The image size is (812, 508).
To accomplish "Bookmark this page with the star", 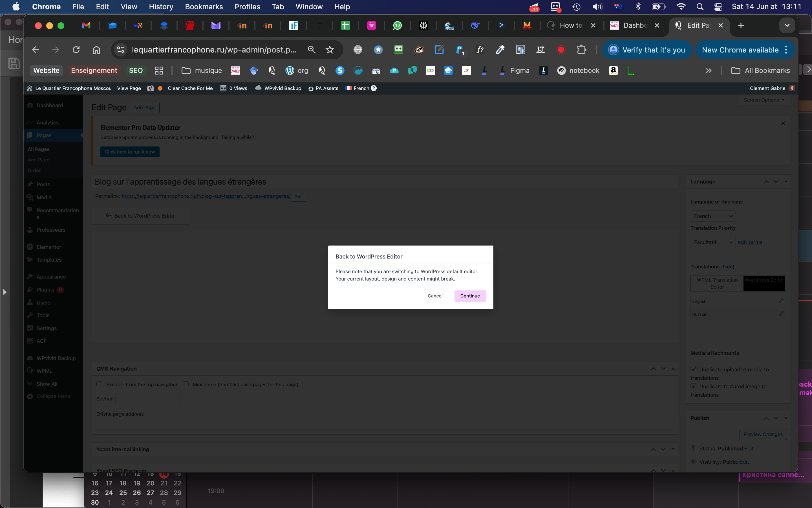I will tap(330, 50).
